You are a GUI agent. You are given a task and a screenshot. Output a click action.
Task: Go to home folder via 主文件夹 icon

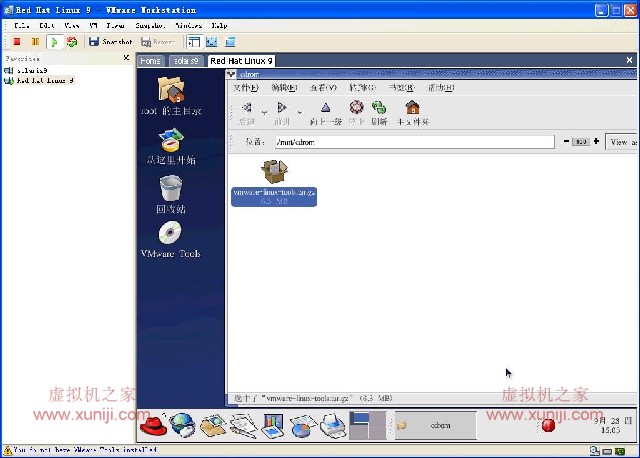(413, 113)
